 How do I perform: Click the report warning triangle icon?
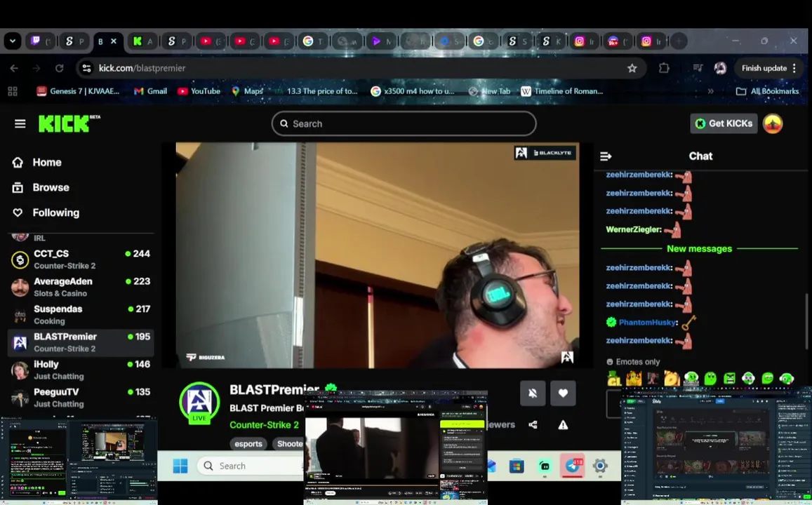pos(563,425)
